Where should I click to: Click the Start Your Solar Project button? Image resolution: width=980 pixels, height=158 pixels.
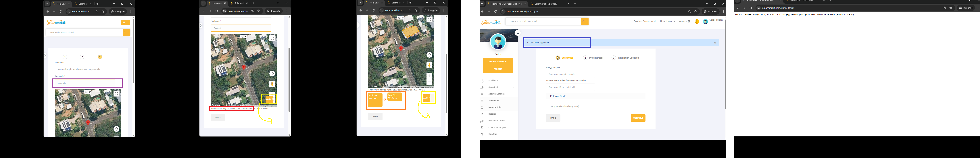tap(498, 65)
